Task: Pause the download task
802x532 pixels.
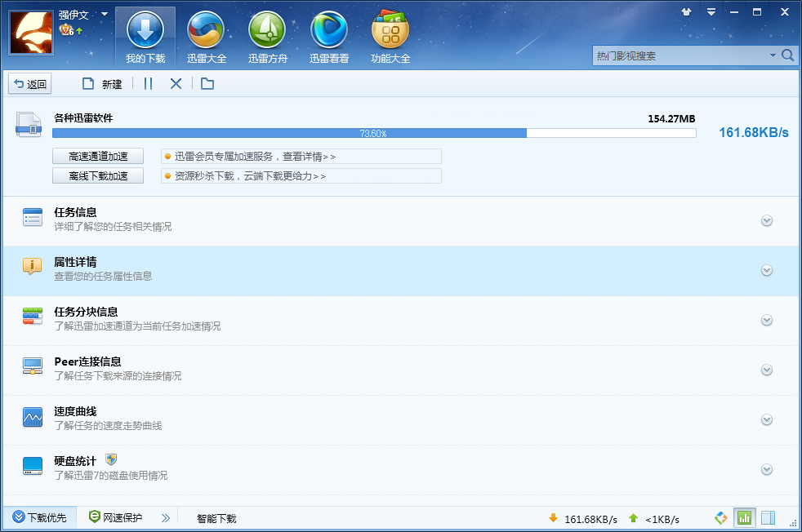Action: pos(149,84)
